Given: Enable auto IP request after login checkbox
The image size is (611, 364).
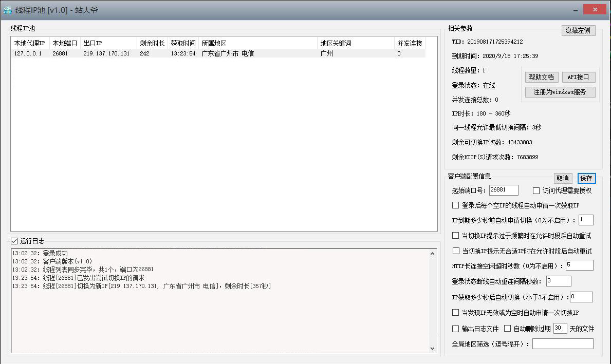Looking at the screenshot, I should 455,205.
